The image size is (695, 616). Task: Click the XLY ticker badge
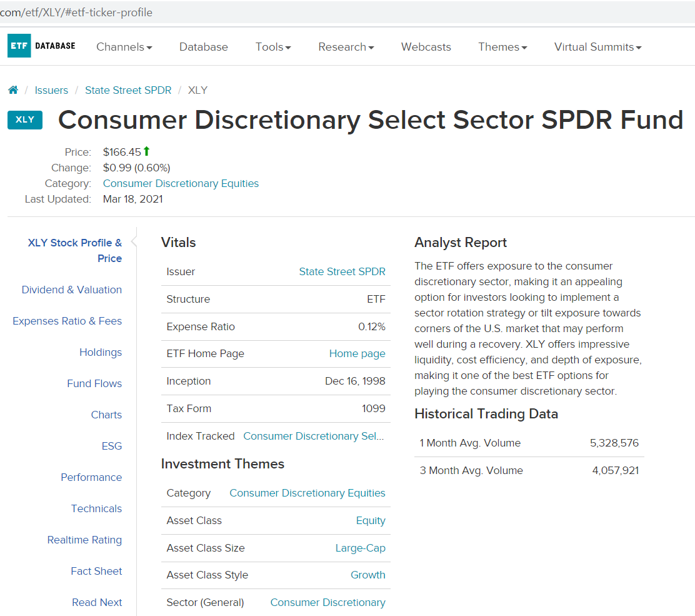coord(25,120)
